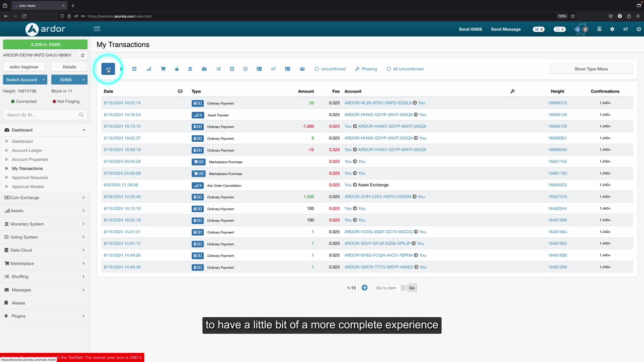
Task: Bookmark this page with the browser star icon
Action: pos(573,16)
